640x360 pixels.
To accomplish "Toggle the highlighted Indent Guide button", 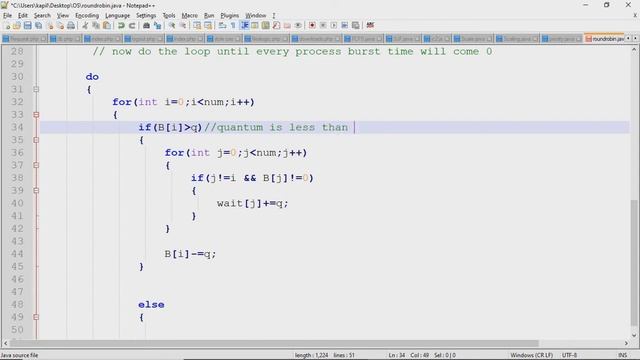I will (244, 25).
